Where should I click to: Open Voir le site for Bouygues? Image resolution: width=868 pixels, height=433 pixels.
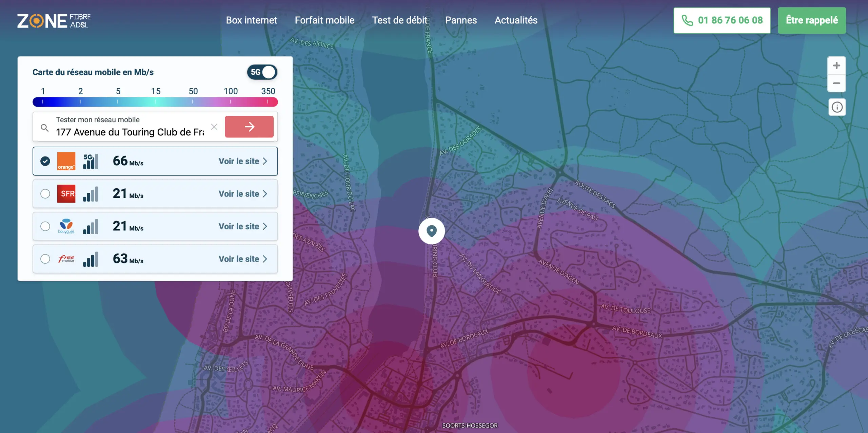tap(243, 226)
